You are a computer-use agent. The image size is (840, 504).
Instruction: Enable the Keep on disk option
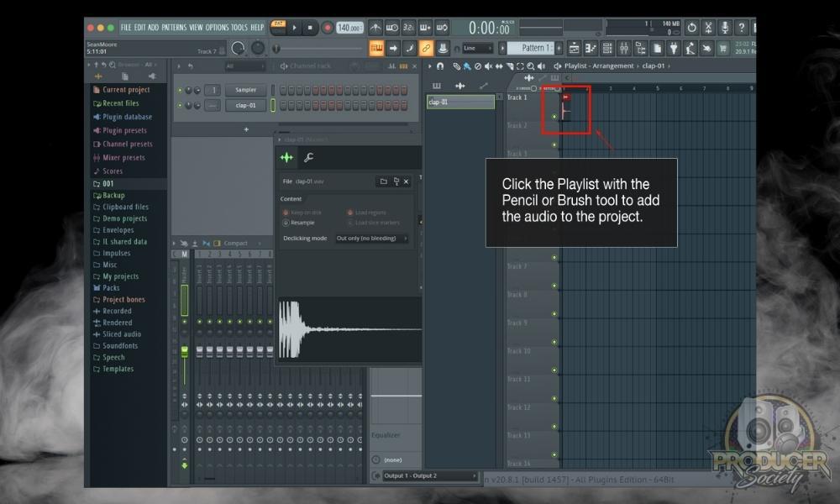pos(286,212)
